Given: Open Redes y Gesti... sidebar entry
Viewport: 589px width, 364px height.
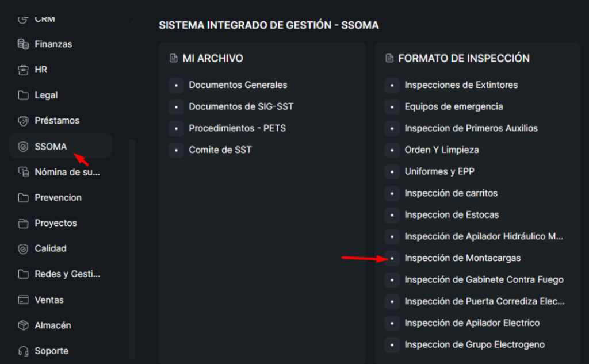Looking at the screenshot, I should (x=67, y=274).
